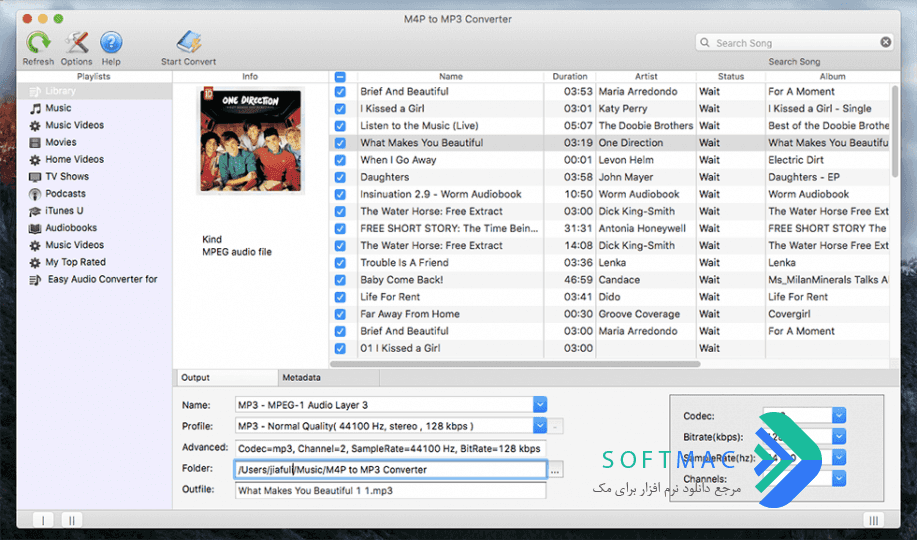This screenshot has height=540, width=917.
Task: Click bottom-right triple-bar view button
Action: pos(873,520)
